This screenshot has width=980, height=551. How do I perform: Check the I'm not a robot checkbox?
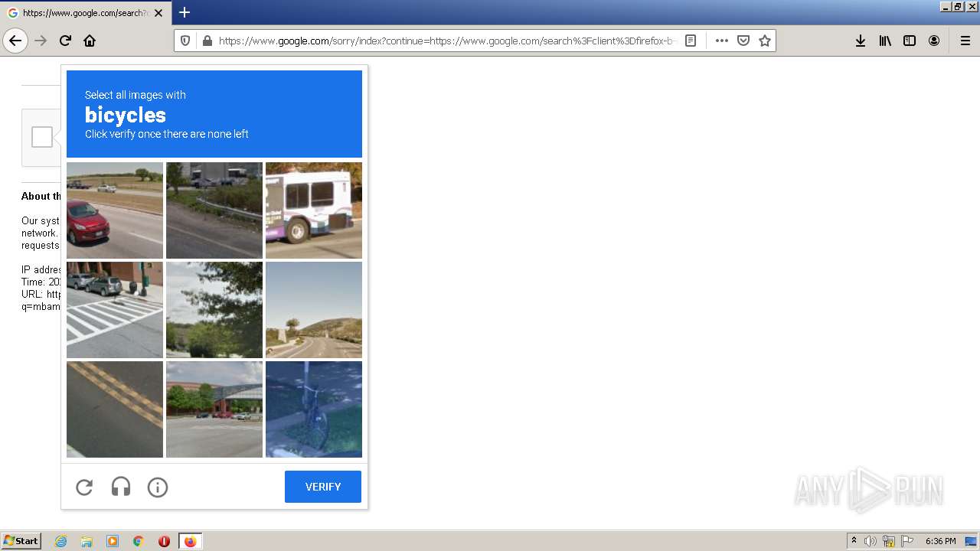coord(42,137)
